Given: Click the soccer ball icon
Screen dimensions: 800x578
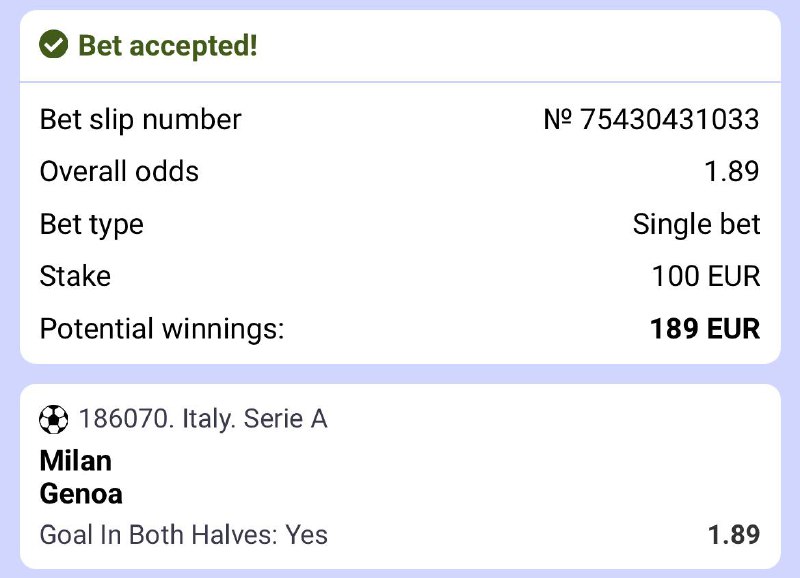Looking at the screenshot, I should tap(53, 419).
